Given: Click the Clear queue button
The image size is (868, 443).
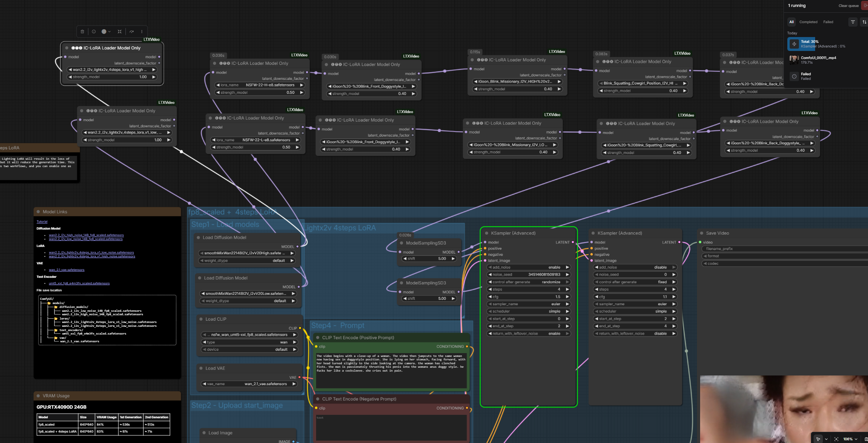Looking at the screenshot, I should [848, 6].
